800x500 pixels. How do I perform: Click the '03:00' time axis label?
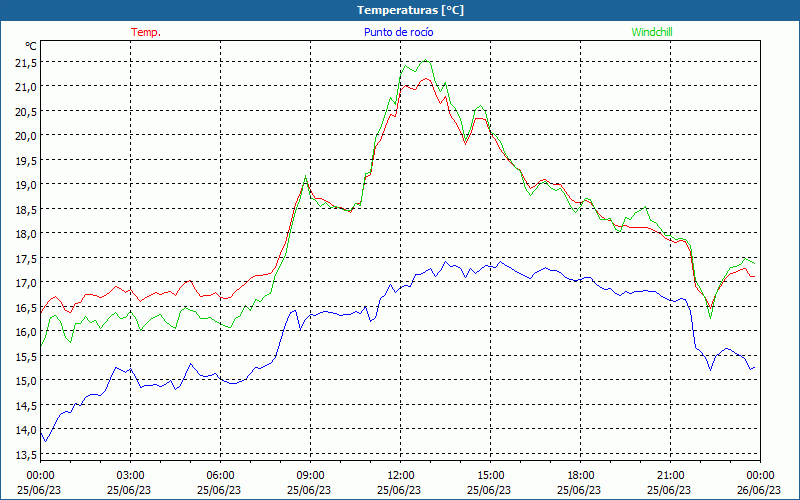tap(131, 476)
